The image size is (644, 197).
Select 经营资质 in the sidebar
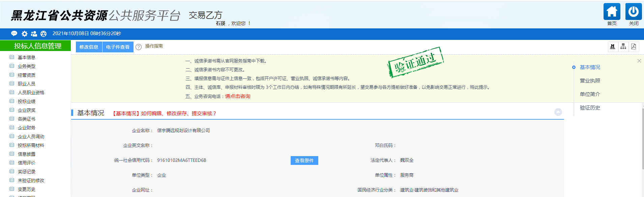pyautogui.click(x=26, y=75)
